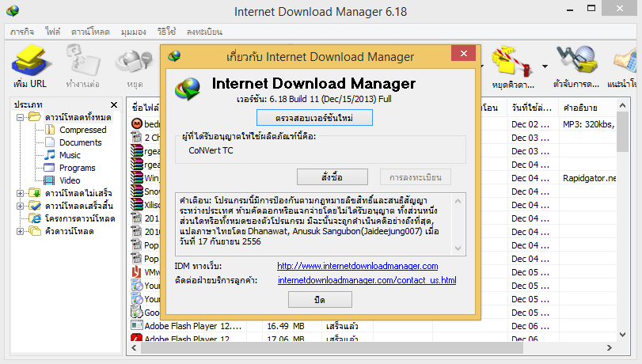Click the file name column header
This screenshot has width=642, height=364.
(145, 108)
